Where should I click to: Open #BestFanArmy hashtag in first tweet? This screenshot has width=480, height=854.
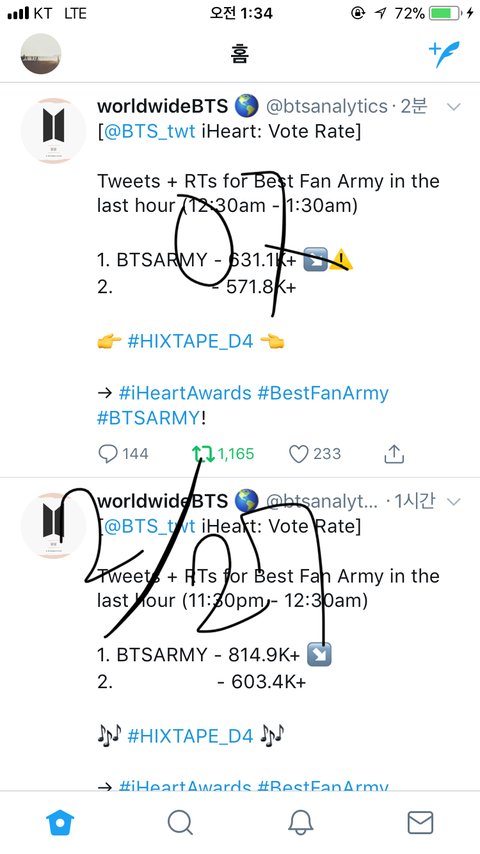tap(323, 393)
